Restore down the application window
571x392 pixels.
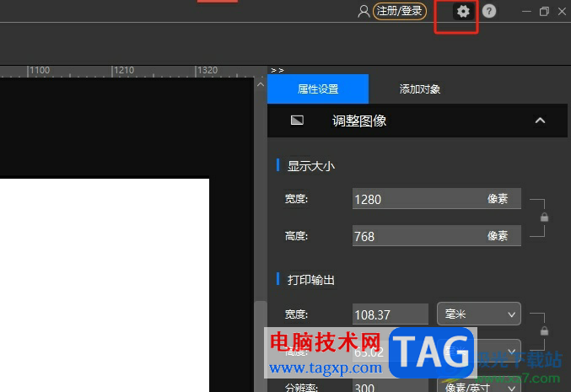(x=544, y=12)
